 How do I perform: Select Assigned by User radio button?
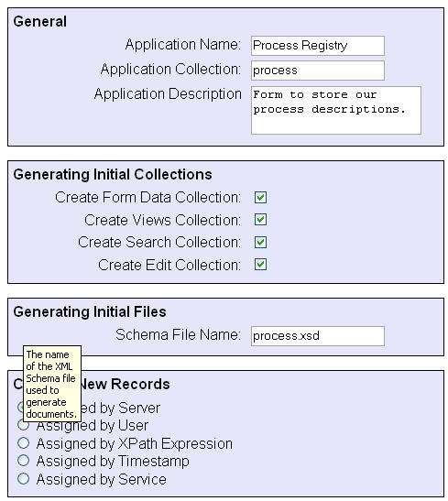[x=23, y=425]
